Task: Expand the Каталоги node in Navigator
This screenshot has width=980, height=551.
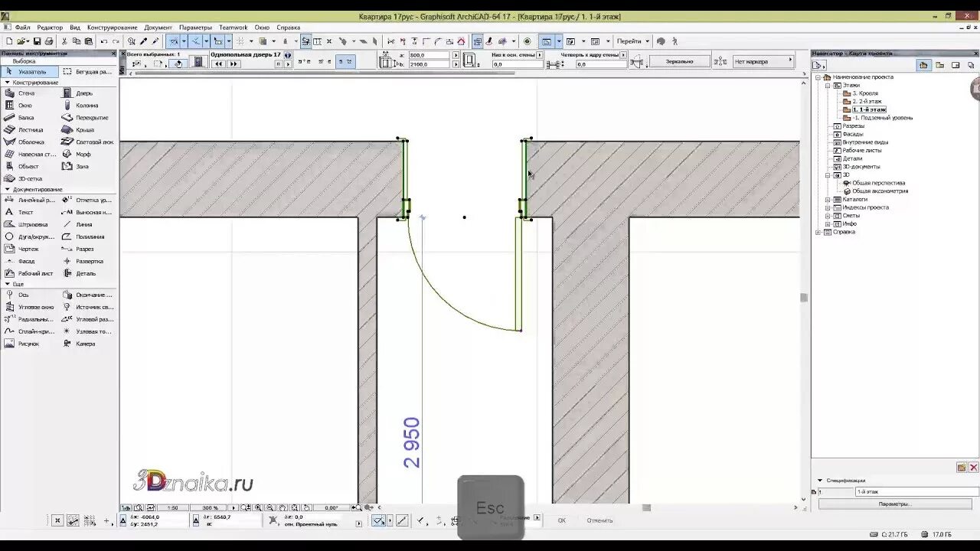Action: [828, 200]
